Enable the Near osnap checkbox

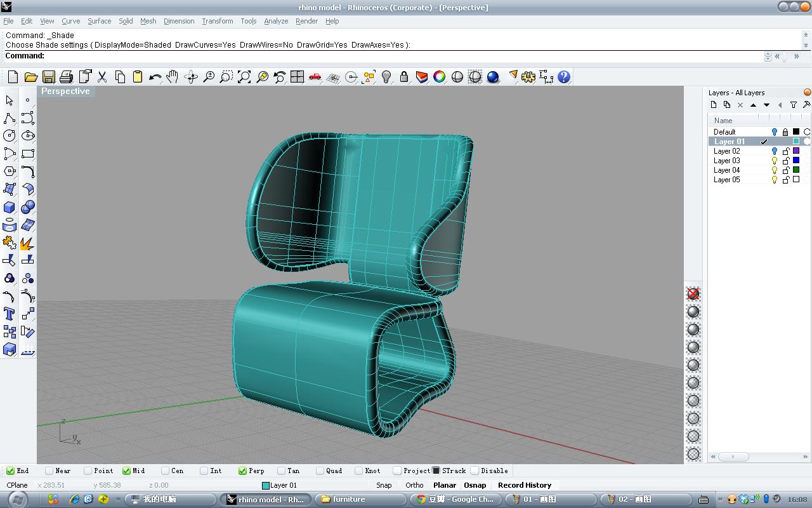point(49,471)
